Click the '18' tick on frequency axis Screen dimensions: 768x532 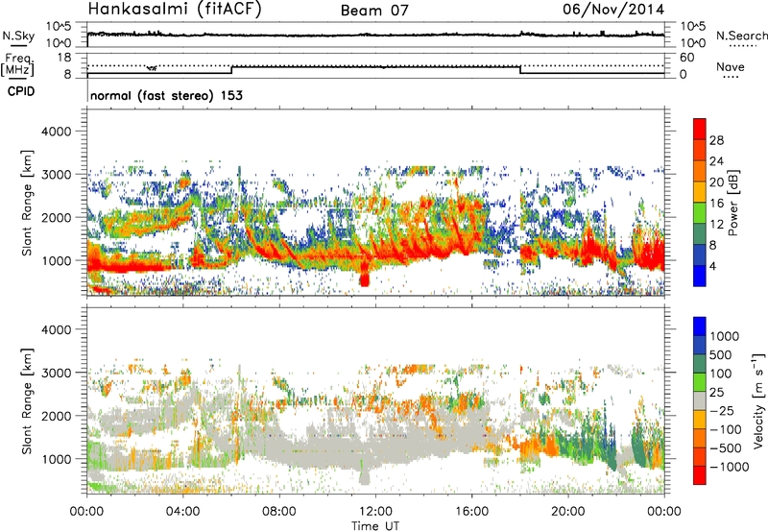64,58
